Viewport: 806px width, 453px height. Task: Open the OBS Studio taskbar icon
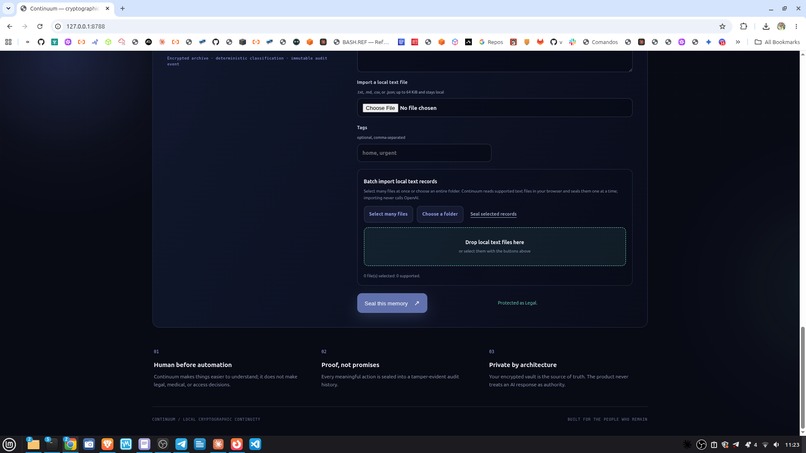pyautogui.click(x=162, y=444)
